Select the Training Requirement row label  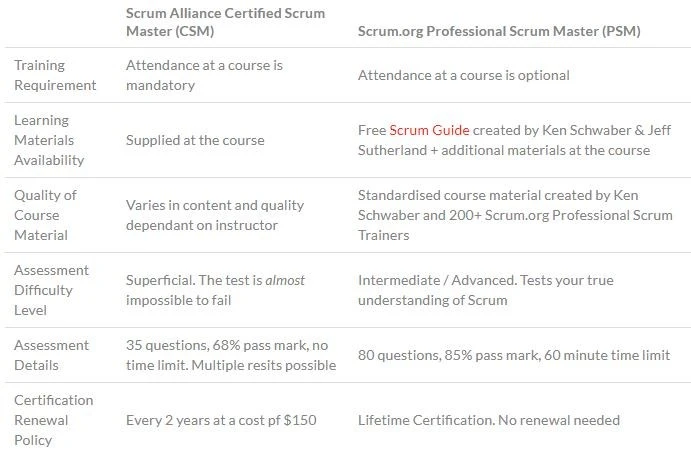pos(55,75)
